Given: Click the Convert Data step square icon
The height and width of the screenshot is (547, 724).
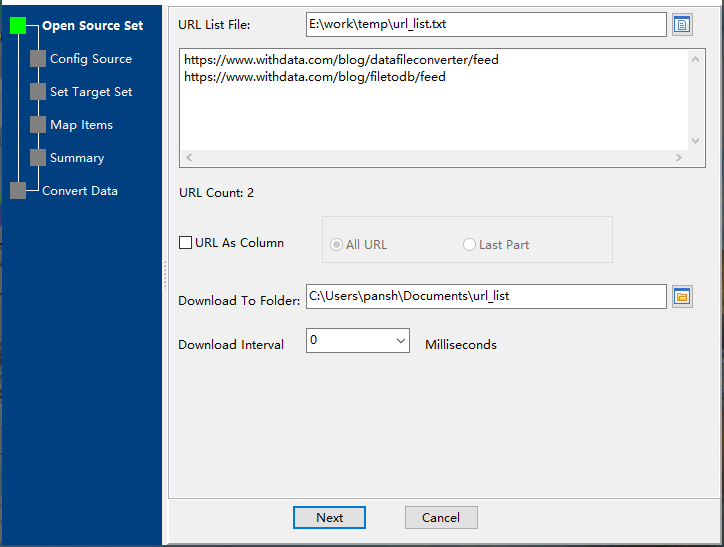Looking at the screenshot, I should (x=18, y=191).
